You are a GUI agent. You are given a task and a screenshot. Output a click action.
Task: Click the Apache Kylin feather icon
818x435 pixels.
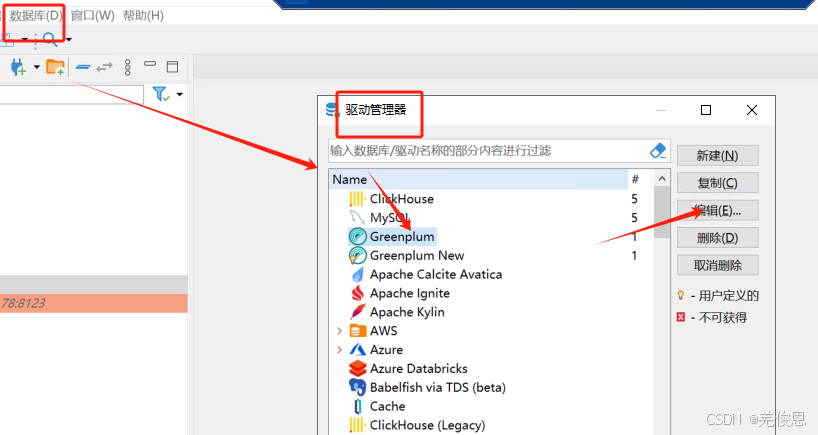[x=357, y=312]
